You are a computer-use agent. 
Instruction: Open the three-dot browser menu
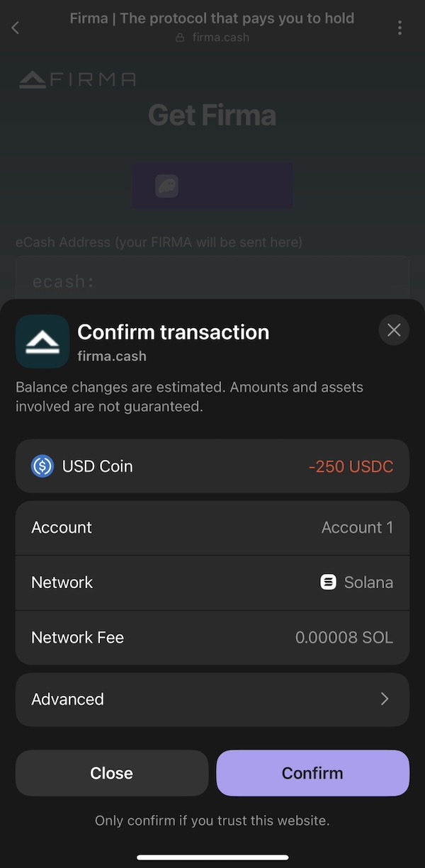(399, 28)
